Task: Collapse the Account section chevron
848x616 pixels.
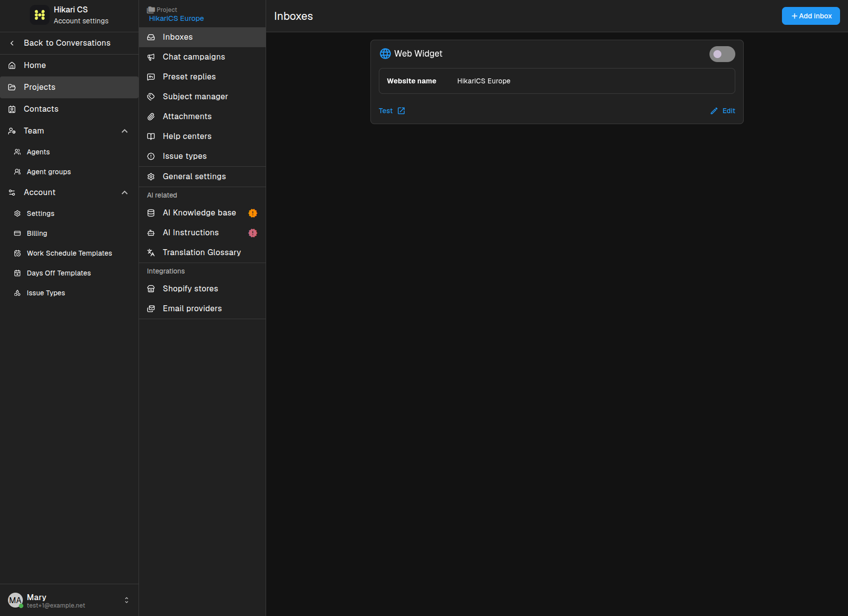Action: point(125,193)
